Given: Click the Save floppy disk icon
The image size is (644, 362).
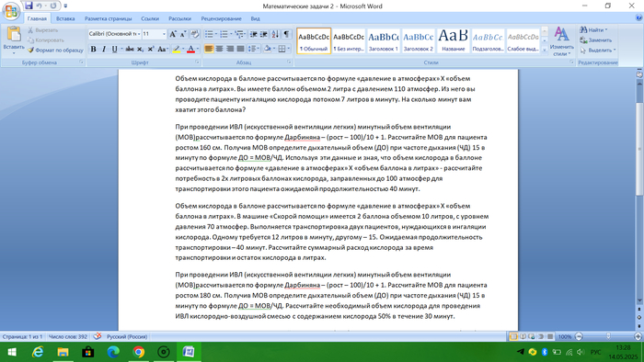Looking at the screenshot, I should (x=29, y=6).
